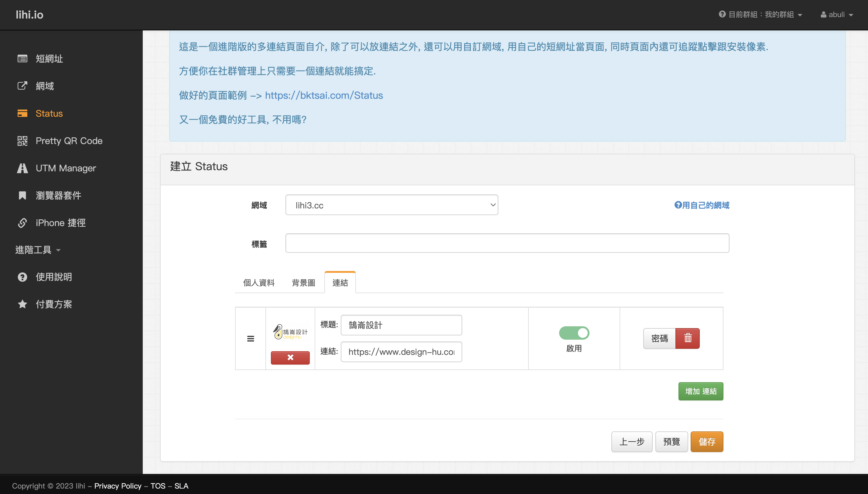Click the 瀏覽器套件 bookmark icon
Image resolution: width=868 pixels, height=494 pixels.
[22, 195]
